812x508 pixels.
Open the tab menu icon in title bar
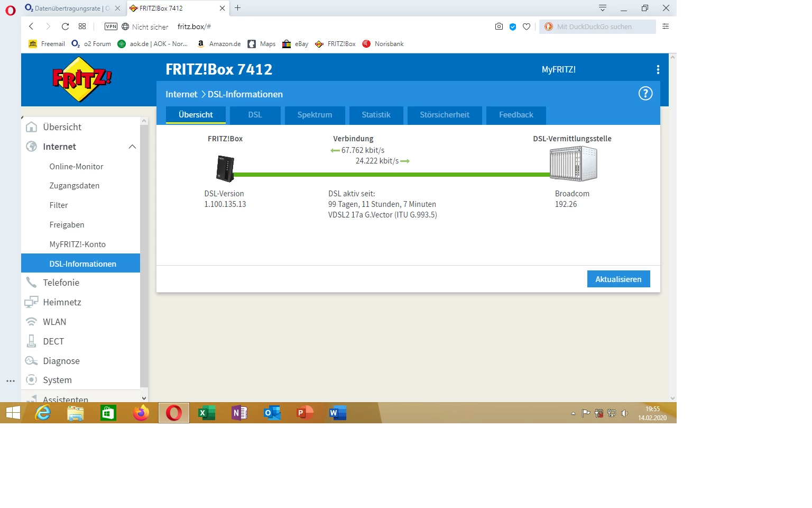[x=602, y=8]
